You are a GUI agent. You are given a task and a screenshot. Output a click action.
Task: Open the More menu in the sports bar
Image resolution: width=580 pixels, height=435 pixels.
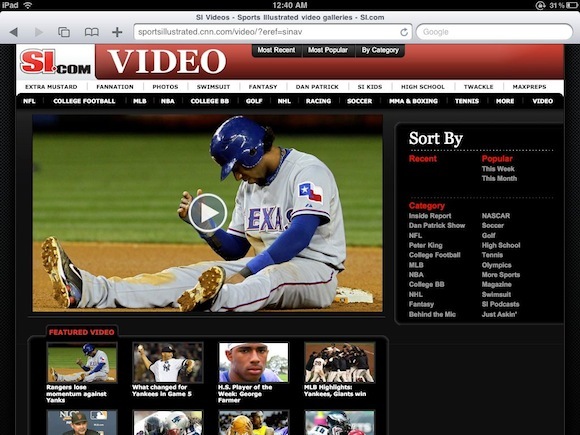(505, 101)
